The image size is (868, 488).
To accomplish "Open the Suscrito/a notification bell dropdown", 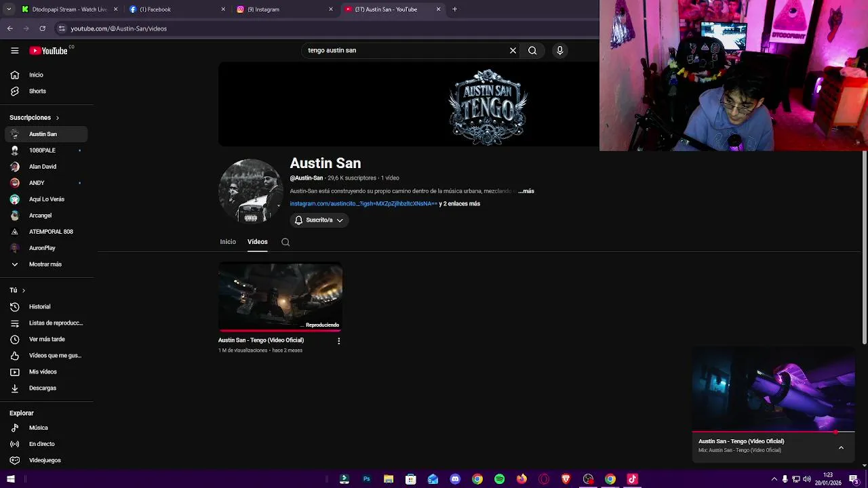I will pos(319,220).
